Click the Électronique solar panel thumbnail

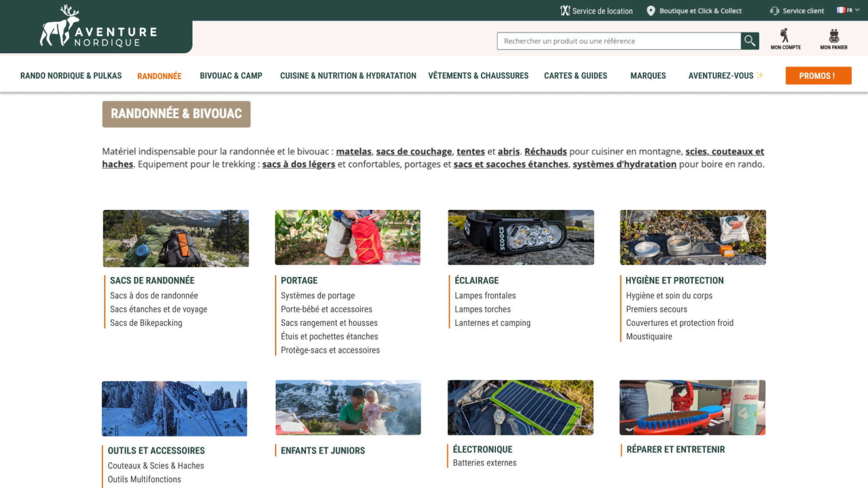coord(520,408)
